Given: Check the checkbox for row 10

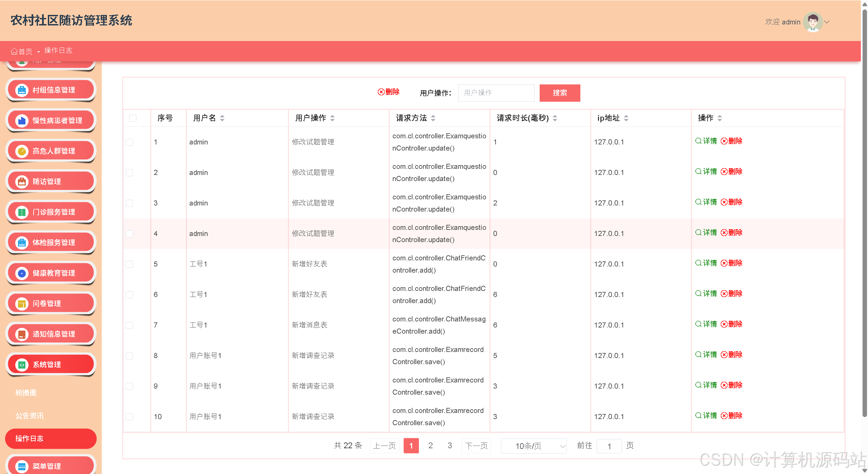Looking at the screenshot, I should click(129, 417).
